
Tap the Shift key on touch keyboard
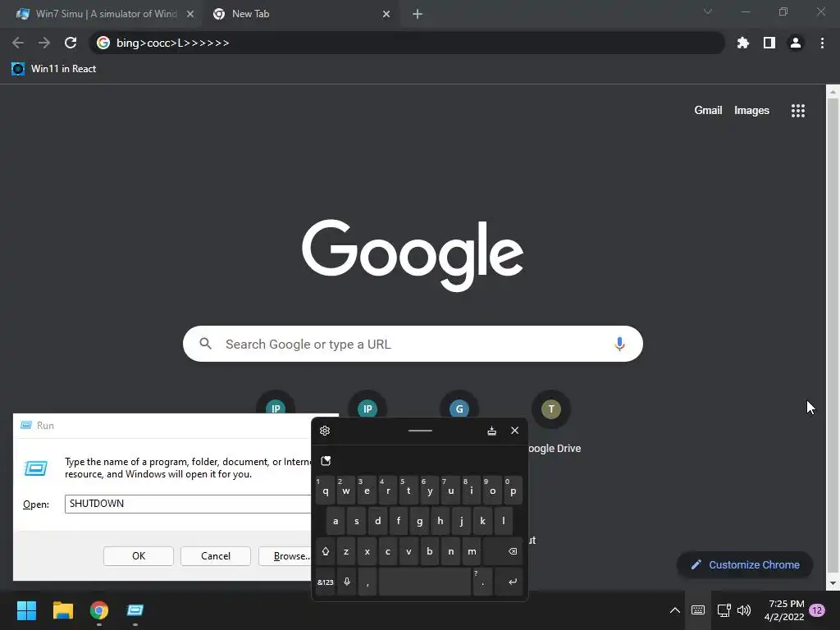pos(325,551)
